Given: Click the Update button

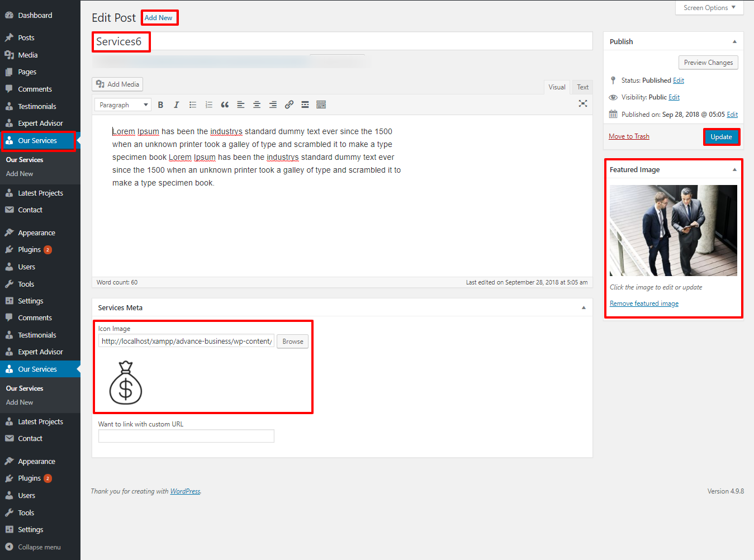Looking at the screenshot, I should 721,137.
